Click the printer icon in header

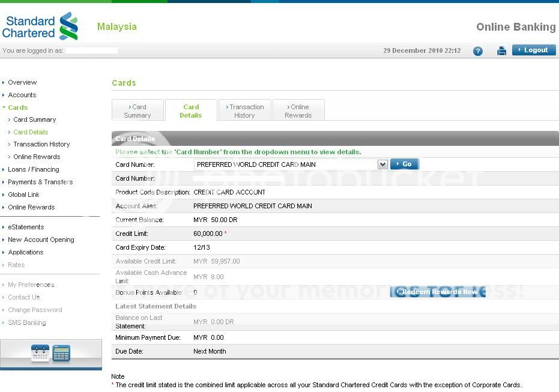pyautogui.click(x=501, y=51)
